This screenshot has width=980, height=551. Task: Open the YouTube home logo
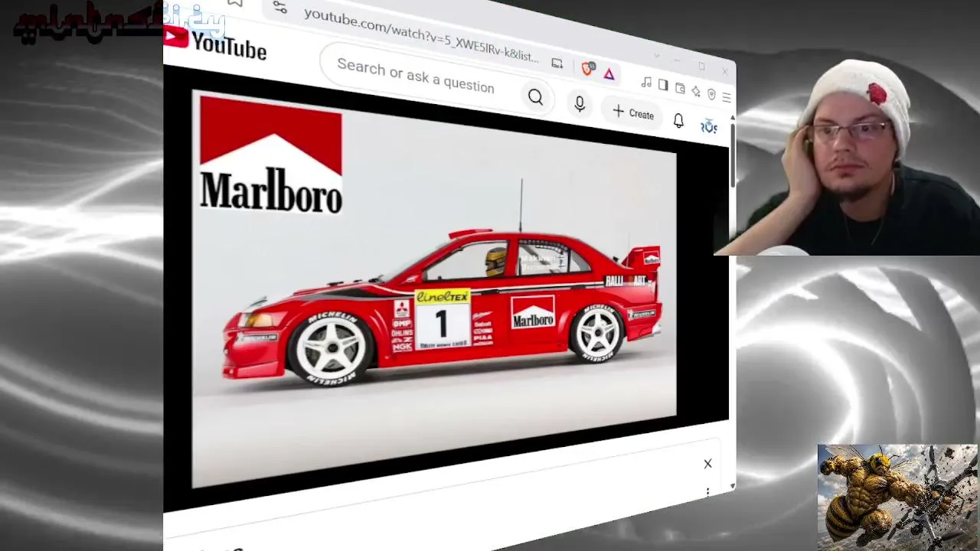pos(215,44)
